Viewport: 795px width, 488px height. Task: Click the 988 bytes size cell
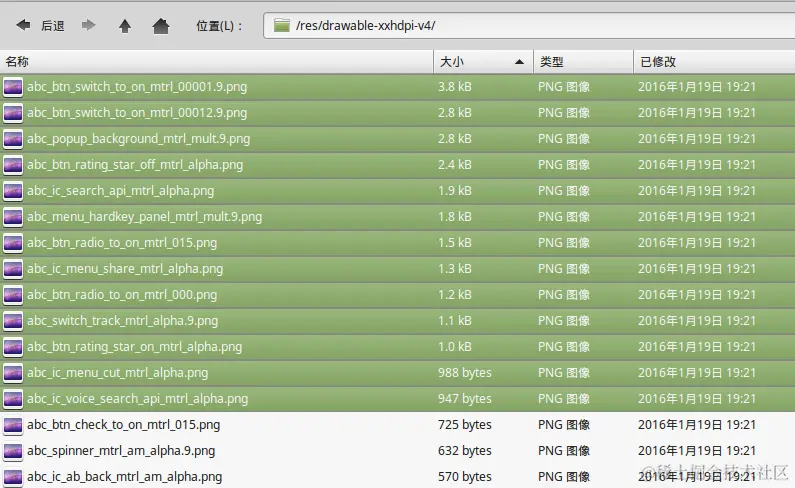coord(465,373)
